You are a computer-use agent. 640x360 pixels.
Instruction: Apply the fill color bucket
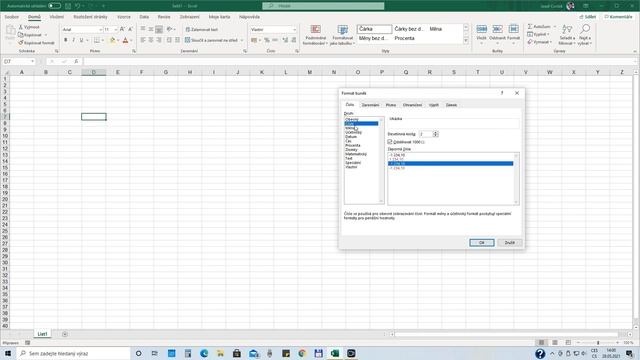click(113, 40)
